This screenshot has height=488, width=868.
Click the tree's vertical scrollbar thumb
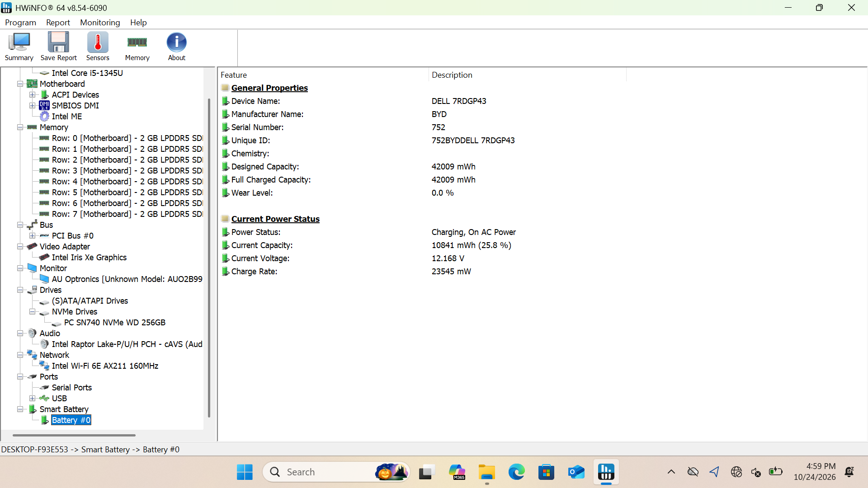(209, 258)
